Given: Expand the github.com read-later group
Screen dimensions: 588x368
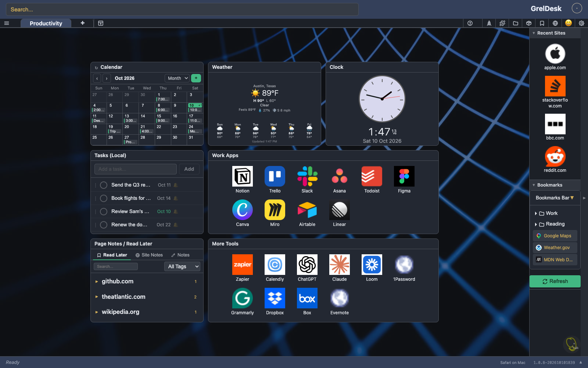Looking at the screenshot, I should [97, 282].
